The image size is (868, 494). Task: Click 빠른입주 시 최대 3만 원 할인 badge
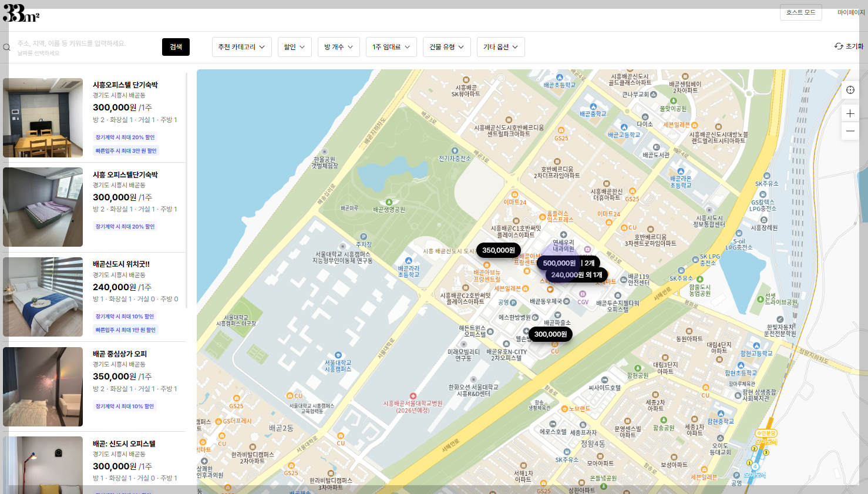[x=126, y=151]
